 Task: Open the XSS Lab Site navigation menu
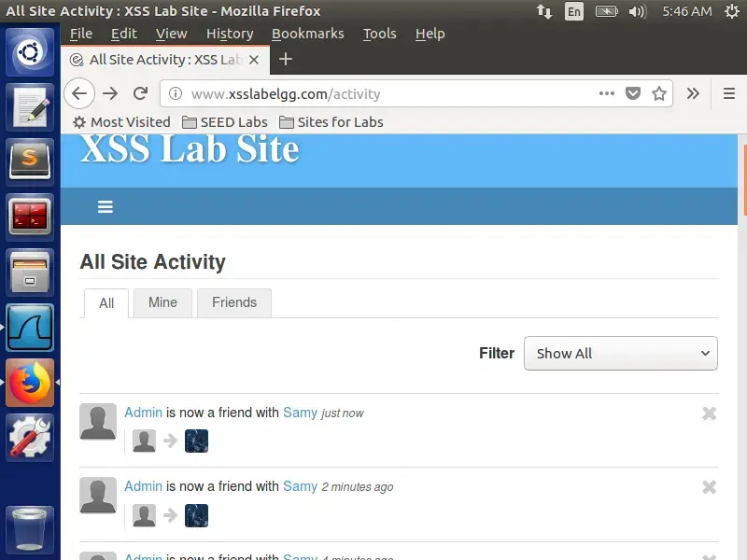point(106,206)
